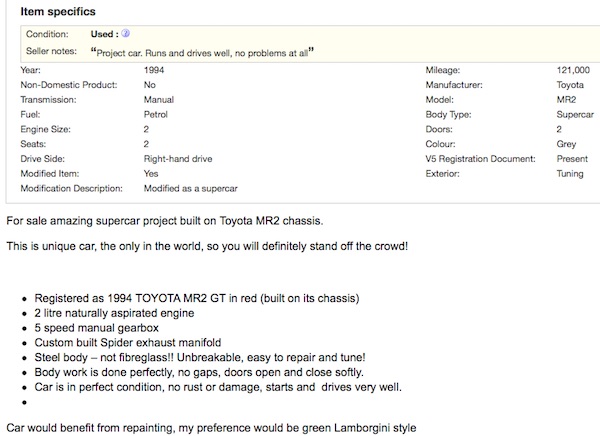Click the Fuel value Petrol
The image size is (600, 436).
tap(156, 115)
